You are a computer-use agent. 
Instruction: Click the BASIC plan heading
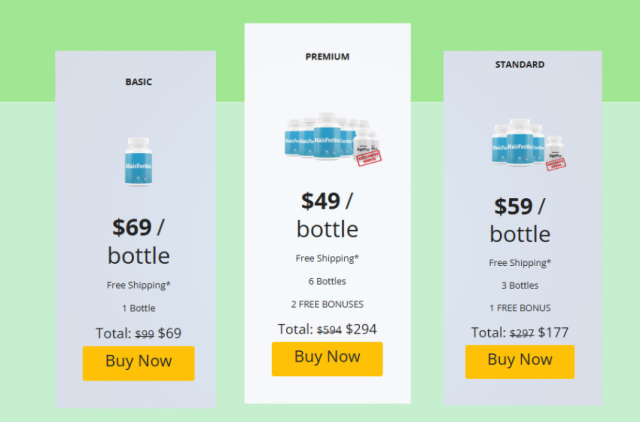[139, 82]
